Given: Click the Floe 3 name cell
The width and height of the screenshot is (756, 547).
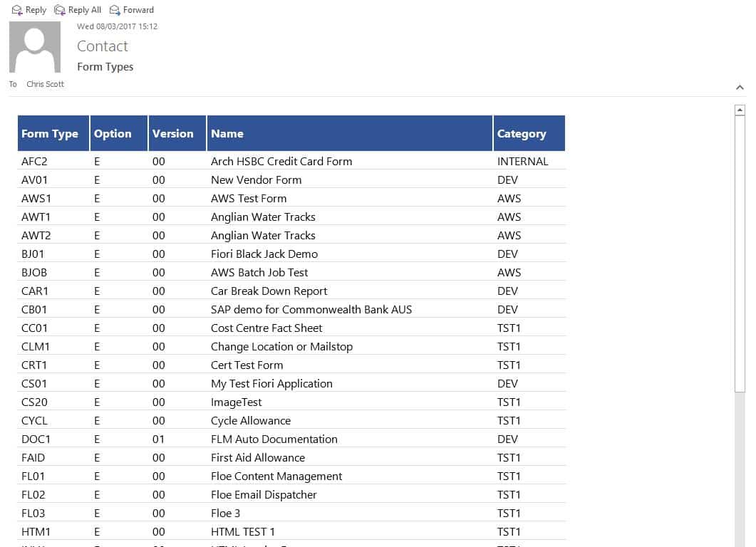Looking at the screenshot, I should point(225,514).
